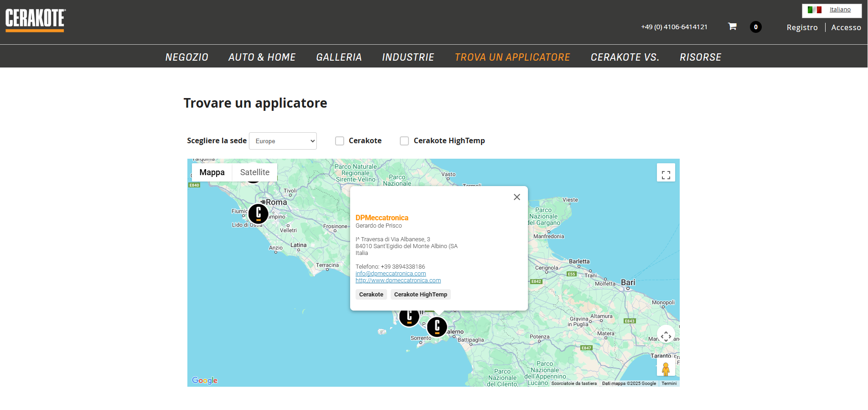This screenshot has height=410, width=868.
Task: Click the cart item count badge
Action: coord(756,27)
